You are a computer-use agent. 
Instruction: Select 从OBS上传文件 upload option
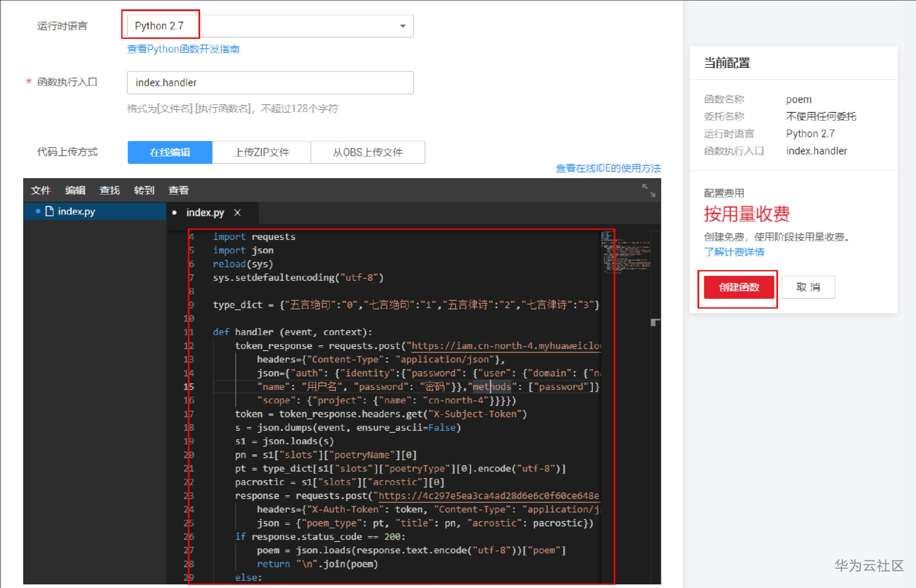point(367,152)
